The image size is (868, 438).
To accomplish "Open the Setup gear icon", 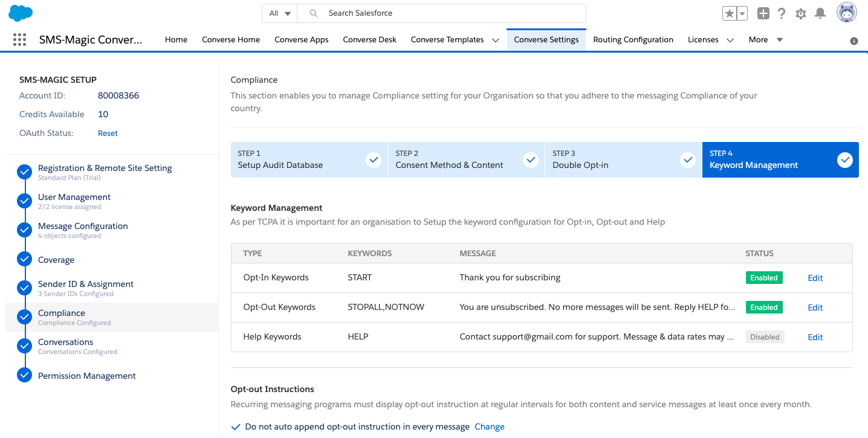I will 801,13.
